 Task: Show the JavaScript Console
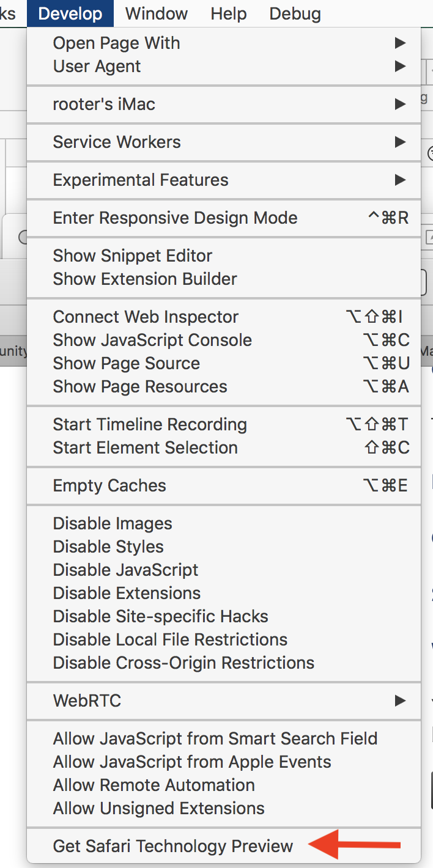point(152,340)
